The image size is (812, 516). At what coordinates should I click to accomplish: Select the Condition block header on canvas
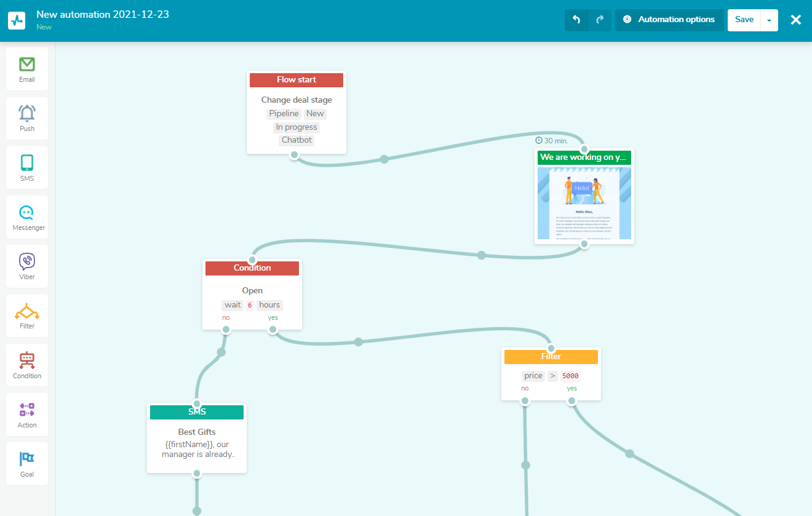click(x=252, y=268)
